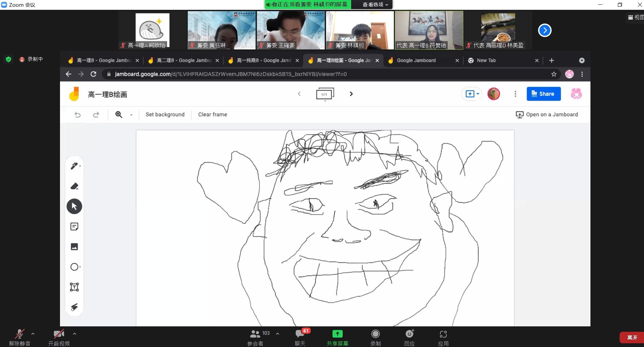Show next participant videos arrow
This screenshot has height=347, width=644.
point(545,30)
